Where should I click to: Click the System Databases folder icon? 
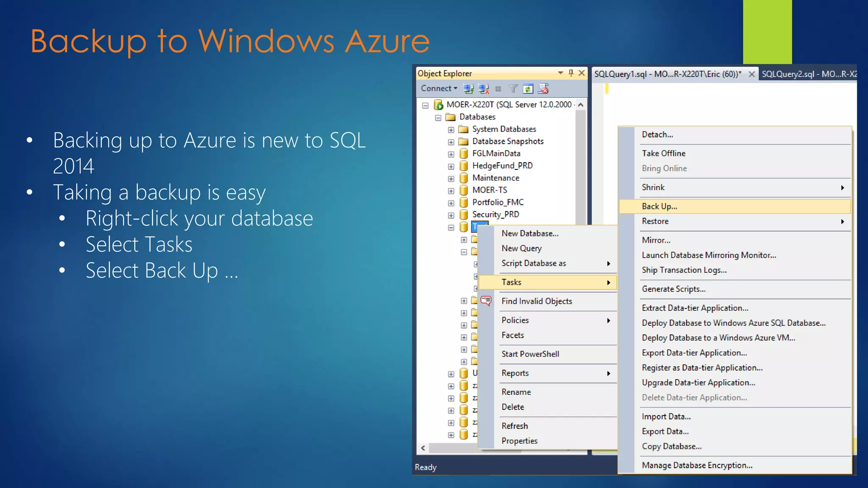pos(463,129)
